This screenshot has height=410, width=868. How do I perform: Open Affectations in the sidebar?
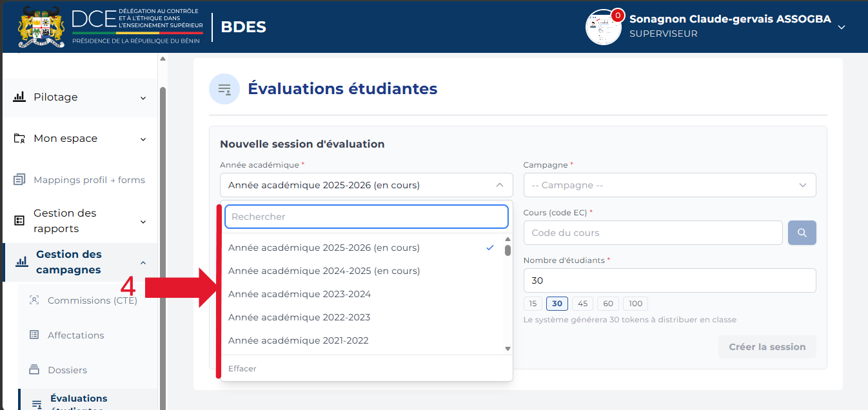[x=75, y=335]
